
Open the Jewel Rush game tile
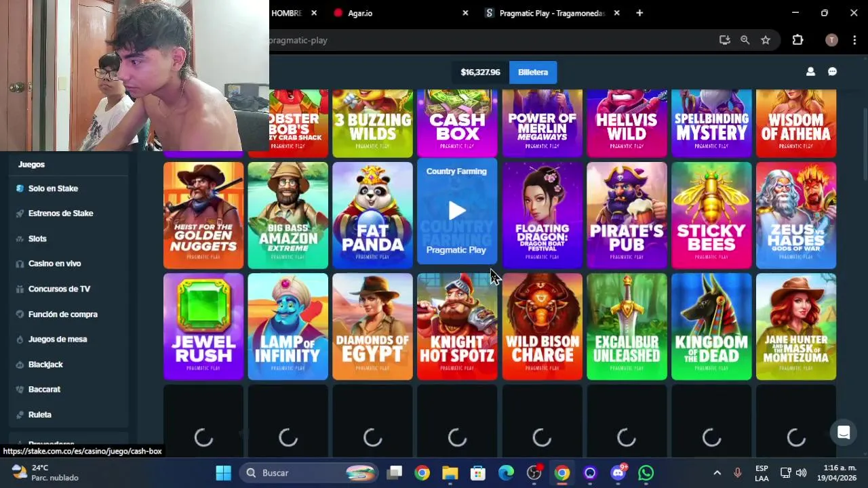(203, 327)
